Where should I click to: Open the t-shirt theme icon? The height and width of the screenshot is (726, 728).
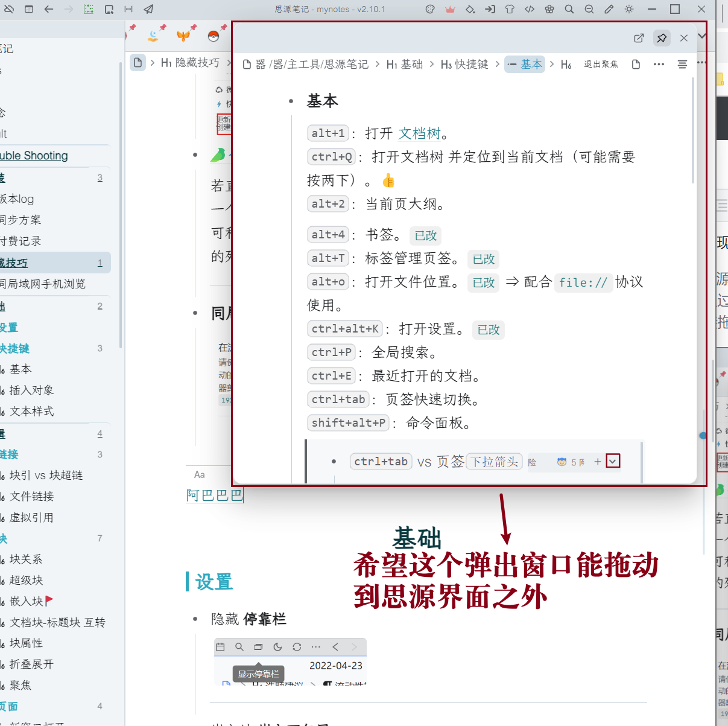point(510,9)
